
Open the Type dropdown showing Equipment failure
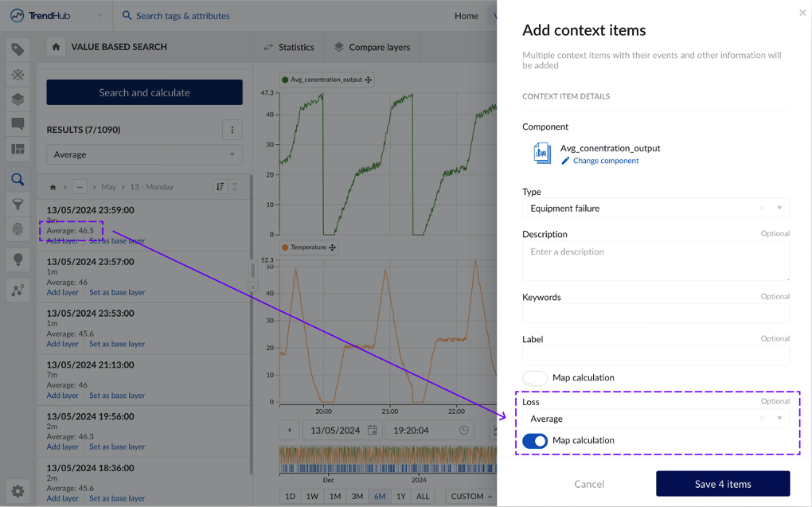(x=655, y=209)
